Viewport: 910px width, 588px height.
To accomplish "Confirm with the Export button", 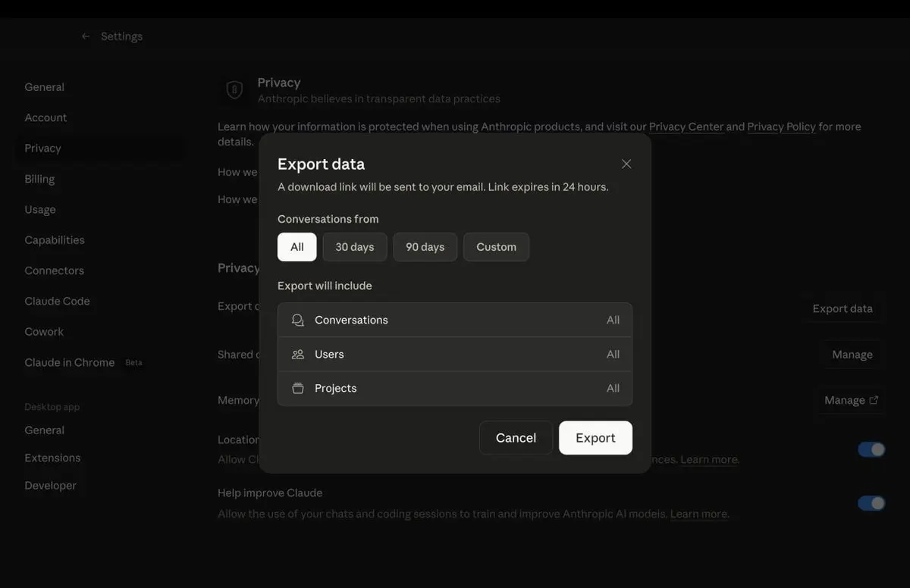I will (595, 438).
